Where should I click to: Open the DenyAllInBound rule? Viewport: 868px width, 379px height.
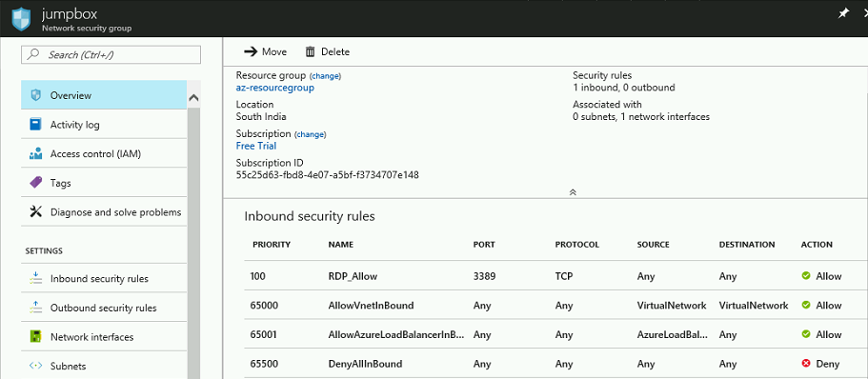(365, 364)
